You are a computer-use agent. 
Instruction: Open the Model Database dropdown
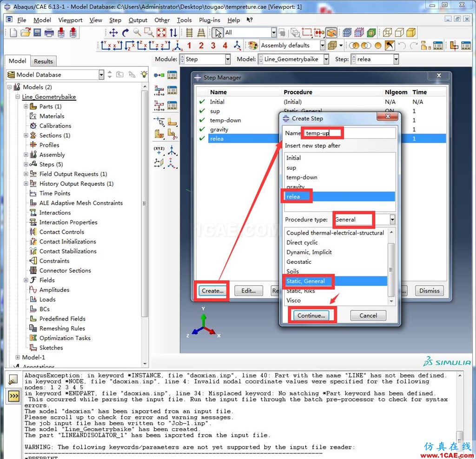pyautogui.click(x=101, y=75)
